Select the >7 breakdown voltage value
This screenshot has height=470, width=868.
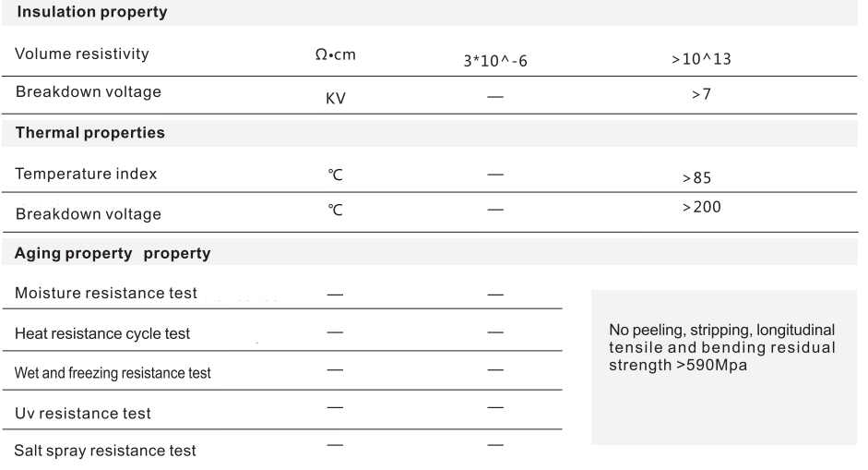click(x=701, y=94)
